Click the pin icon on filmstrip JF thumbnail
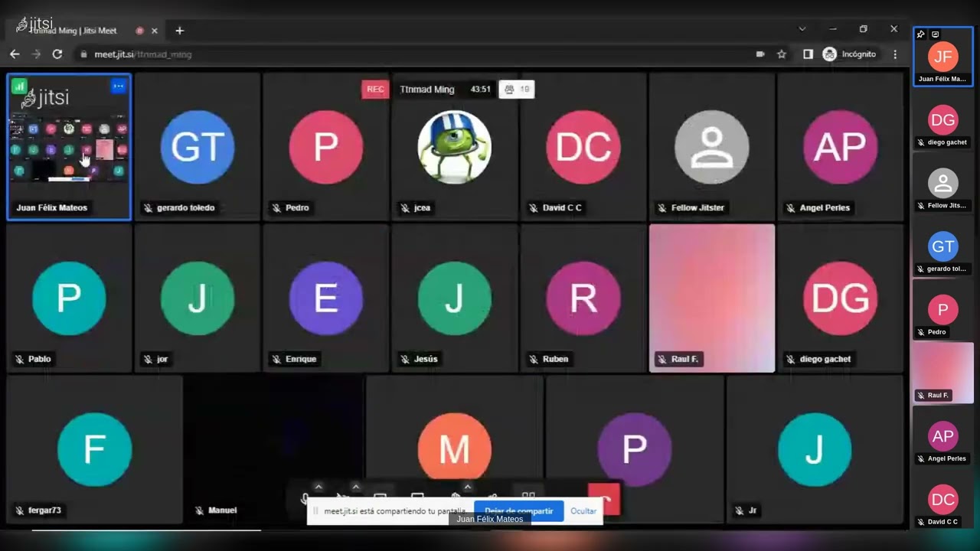The width and height of the screenshot is (980, 551). point(921,34)
